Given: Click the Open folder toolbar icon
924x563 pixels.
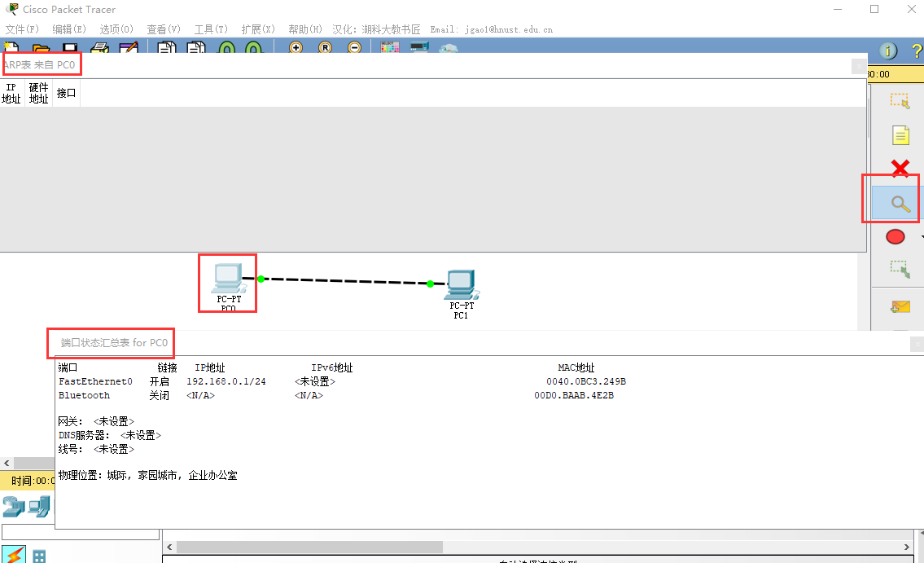Looking at the screenshot, I should click(42, 48).
